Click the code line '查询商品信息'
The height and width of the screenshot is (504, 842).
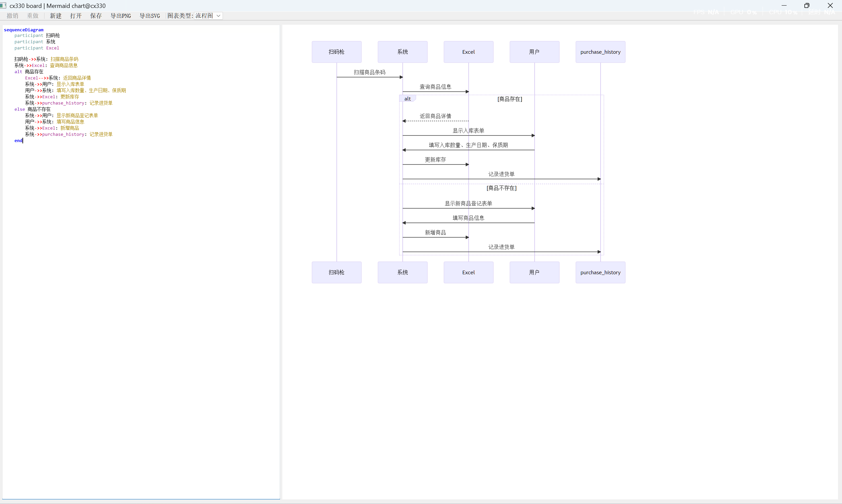(x=46, y=65)
